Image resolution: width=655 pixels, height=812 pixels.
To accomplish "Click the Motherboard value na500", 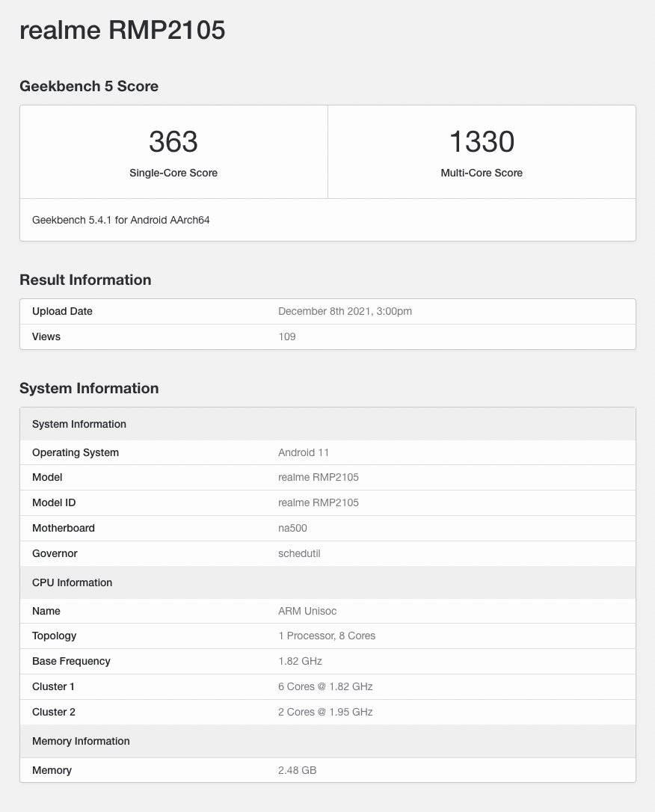I will pos(292,528).
